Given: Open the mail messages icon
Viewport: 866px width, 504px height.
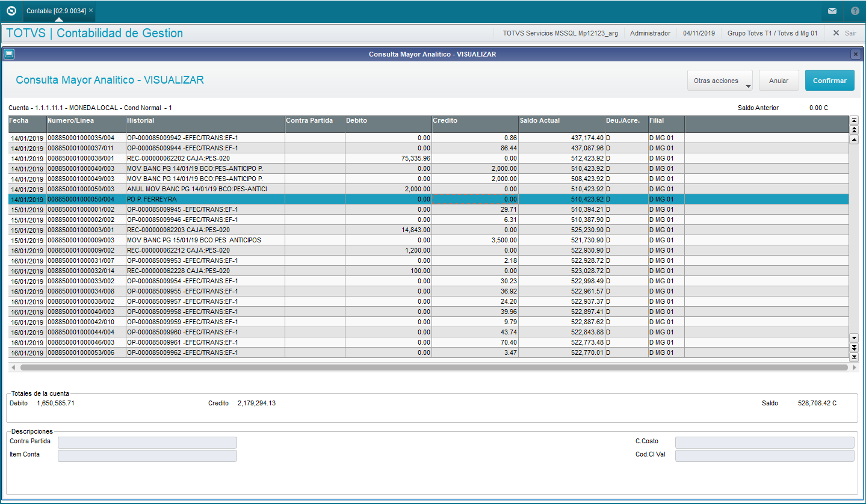Looking at the screenshot, I should (832, 11).
